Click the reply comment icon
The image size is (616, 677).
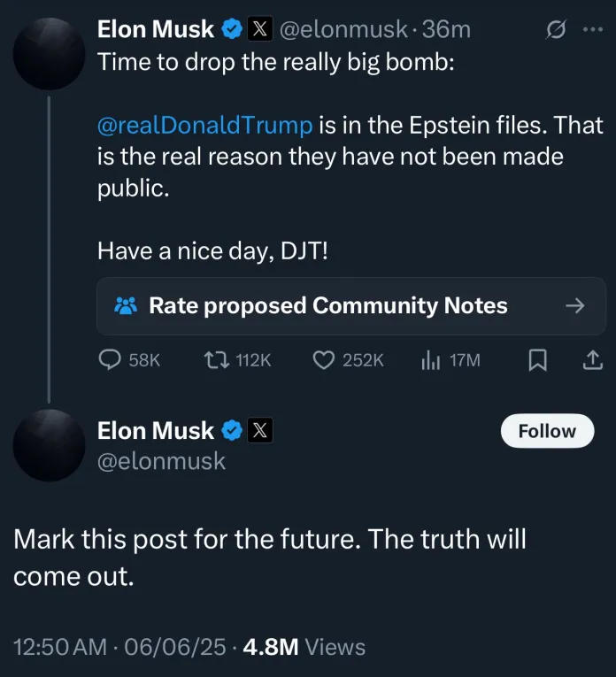tap(110, 359)
